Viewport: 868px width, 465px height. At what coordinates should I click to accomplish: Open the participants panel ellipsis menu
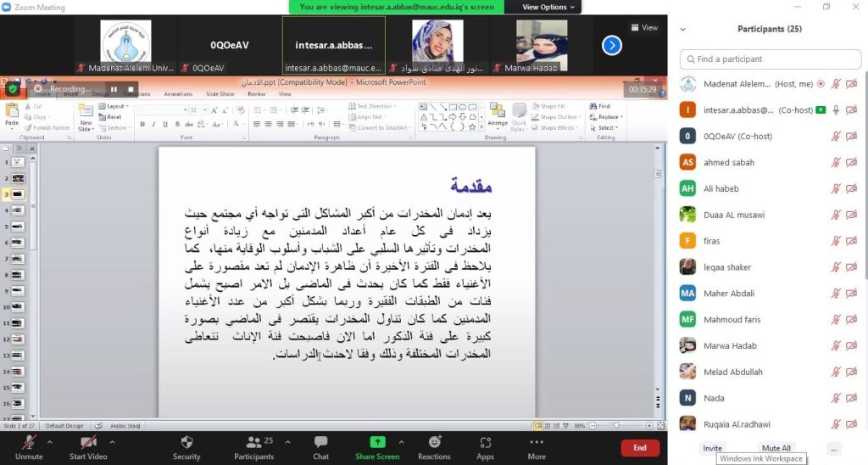coord(834,449)
